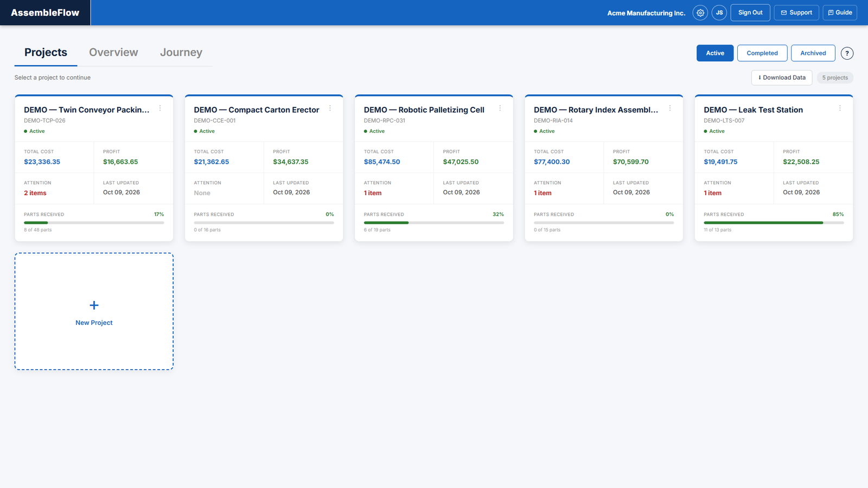Click '1 item' attention on Rotary Index card
This screenshot has height=488, width=868.
(x=542, y=193)
